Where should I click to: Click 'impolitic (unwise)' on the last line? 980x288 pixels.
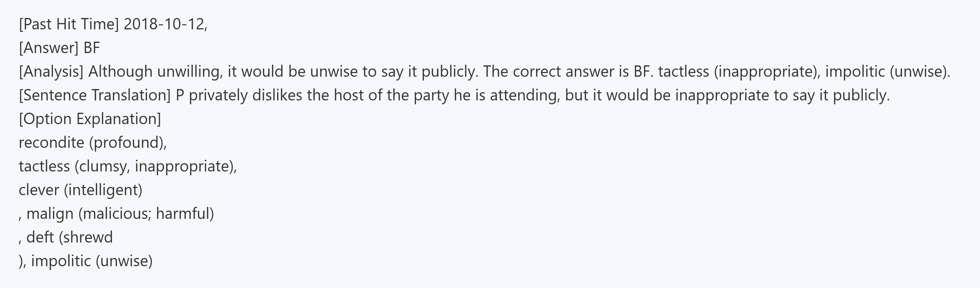coord(92,261)
